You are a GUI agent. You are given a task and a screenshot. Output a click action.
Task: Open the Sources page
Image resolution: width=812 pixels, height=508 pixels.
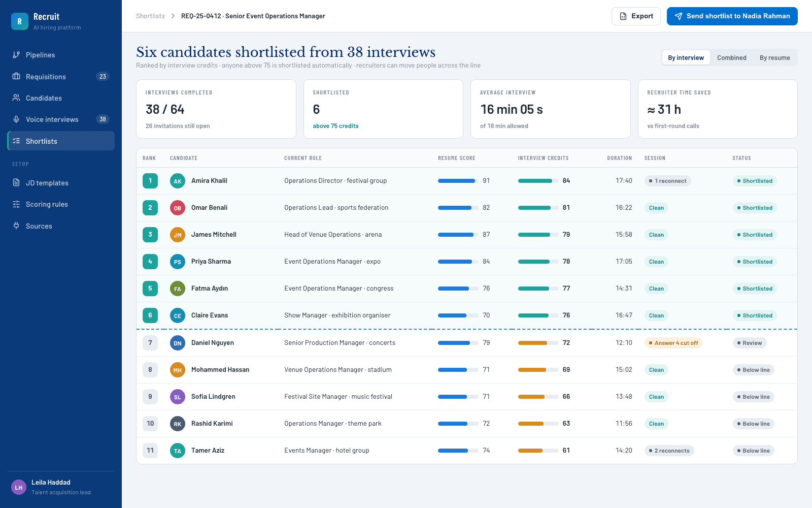tap(61, 226)
